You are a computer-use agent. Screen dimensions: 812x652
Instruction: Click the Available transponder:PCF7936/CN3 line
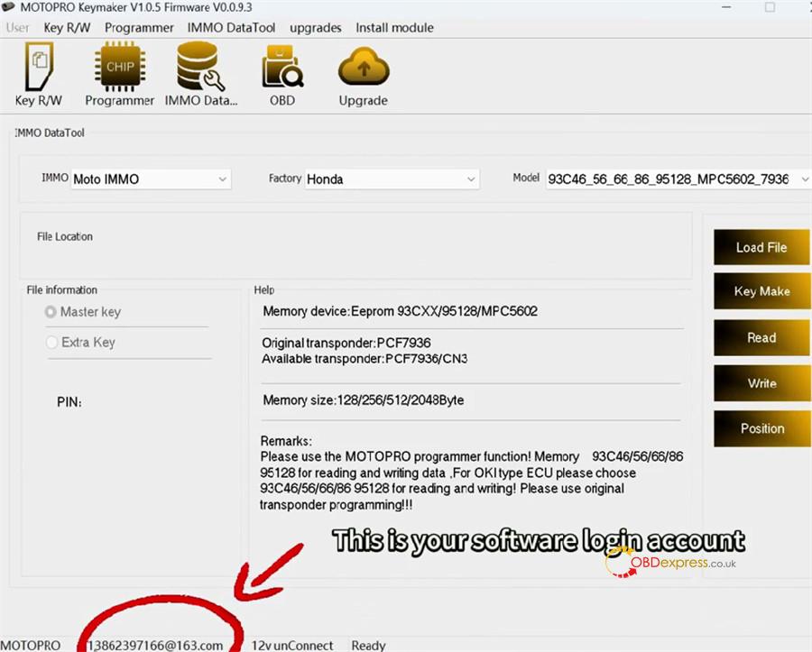click(364, 359)
